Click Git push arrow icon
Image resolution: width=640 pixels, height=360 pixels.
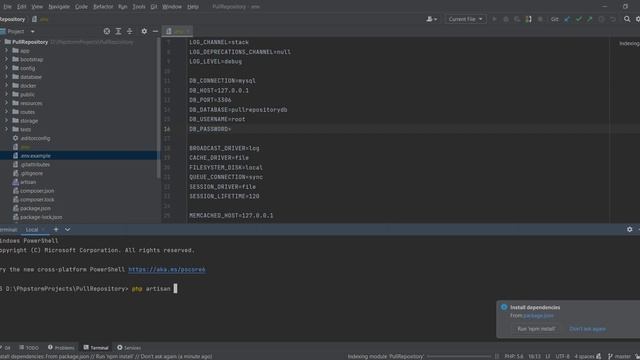pos(590,19)
